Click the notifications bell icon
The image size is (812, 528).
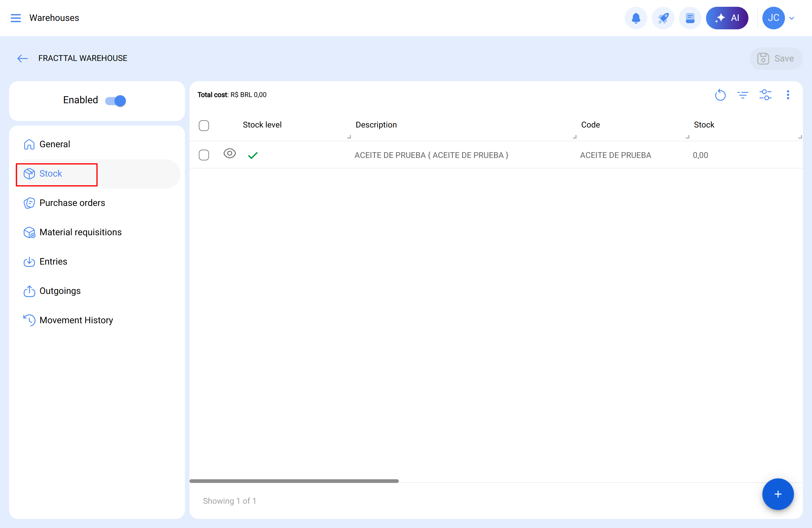coord(636,18)
